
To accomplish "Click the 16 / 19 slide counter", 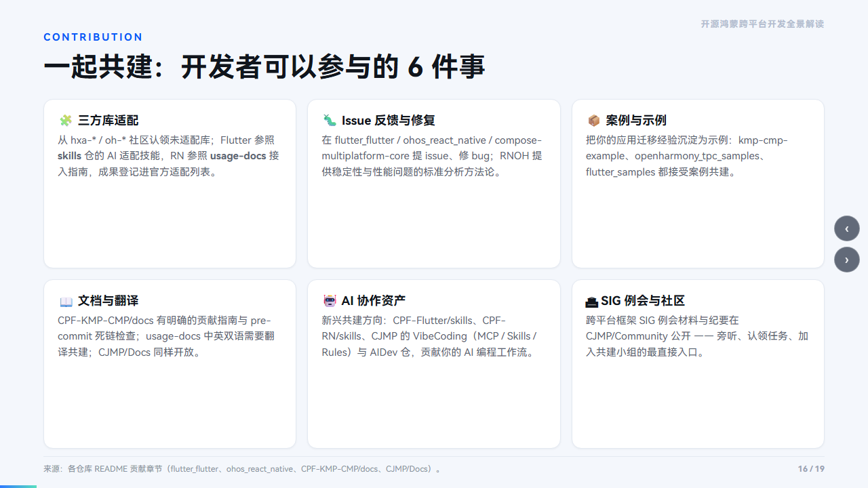I will click(x=811, y=469).
